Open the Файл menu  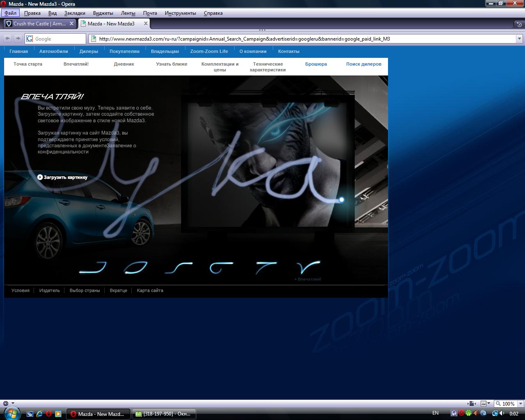(x=11, y=13)
